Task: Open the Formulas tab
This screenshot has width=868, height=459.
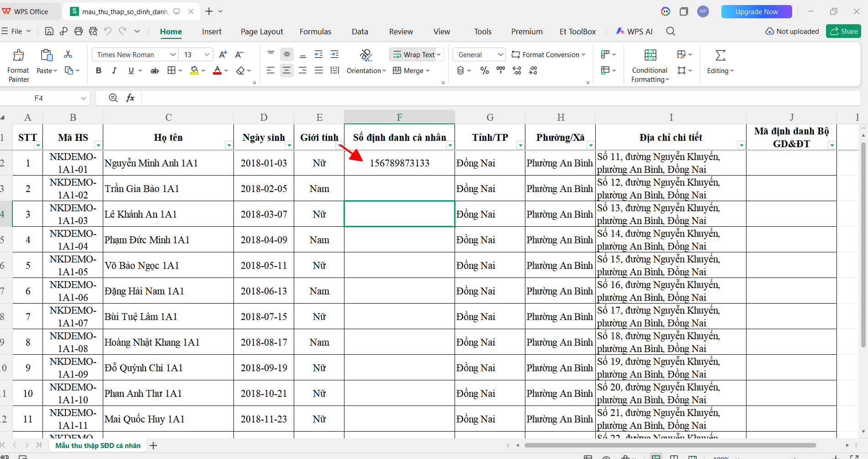Action: [x=315, y=32]
